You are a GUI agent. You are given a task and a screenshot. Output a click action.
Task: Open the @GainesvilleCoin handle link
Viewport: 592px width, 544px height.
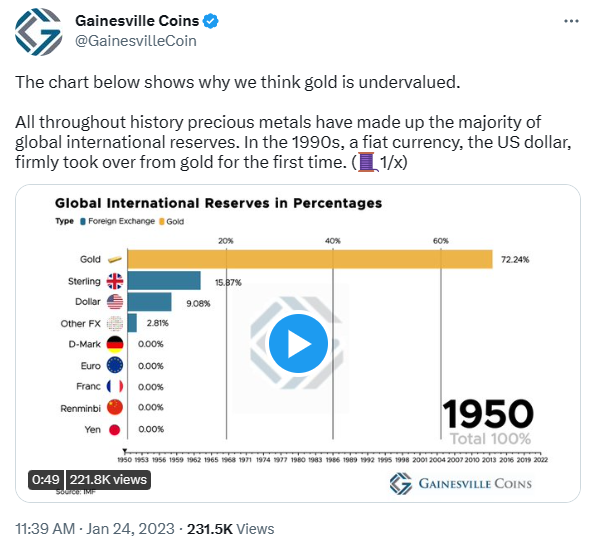(x=136, y=41)
